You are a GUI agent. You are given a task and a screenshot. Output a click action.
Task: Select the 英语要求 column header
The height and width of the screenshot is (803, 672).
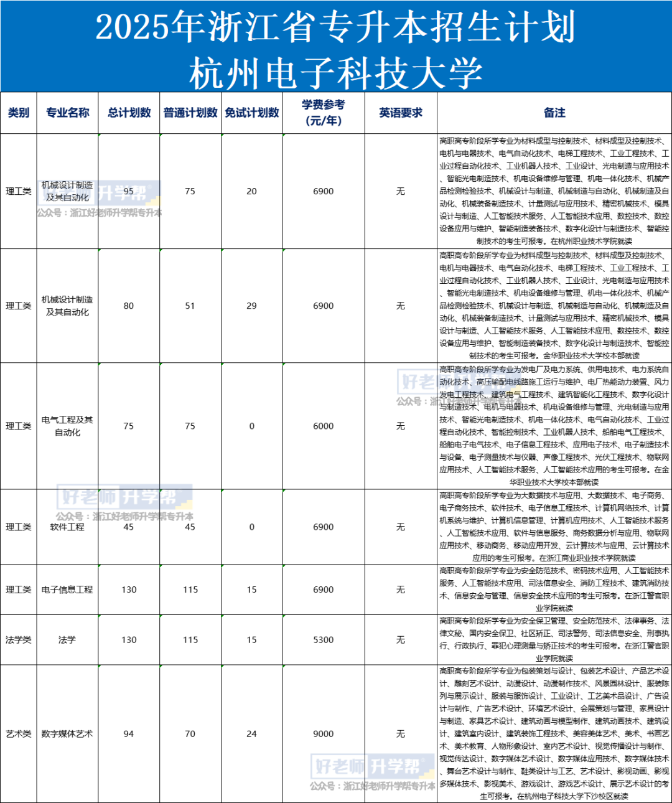401,113
